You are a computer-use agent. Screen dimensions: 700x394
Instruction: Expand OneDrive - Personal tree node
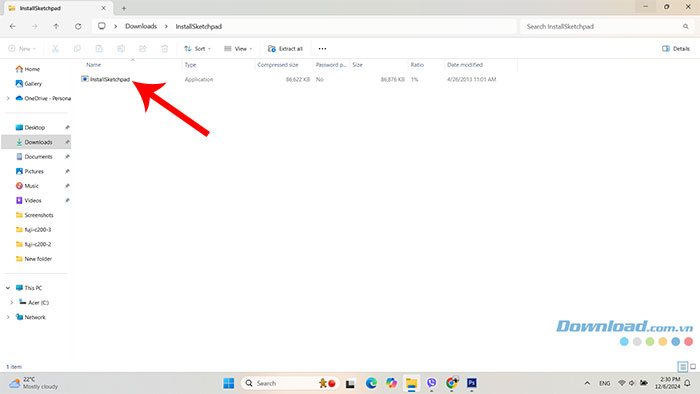click(8, 98)
